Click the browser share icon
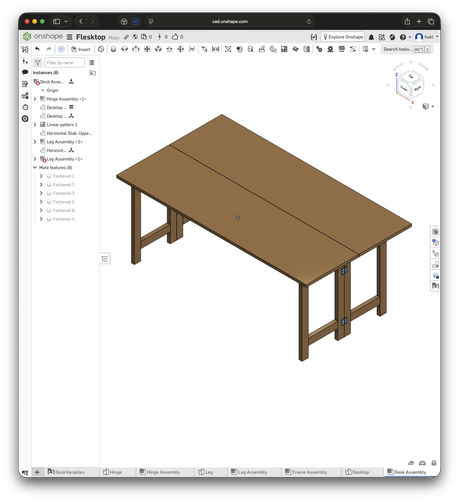 click(x=407, y=21)
